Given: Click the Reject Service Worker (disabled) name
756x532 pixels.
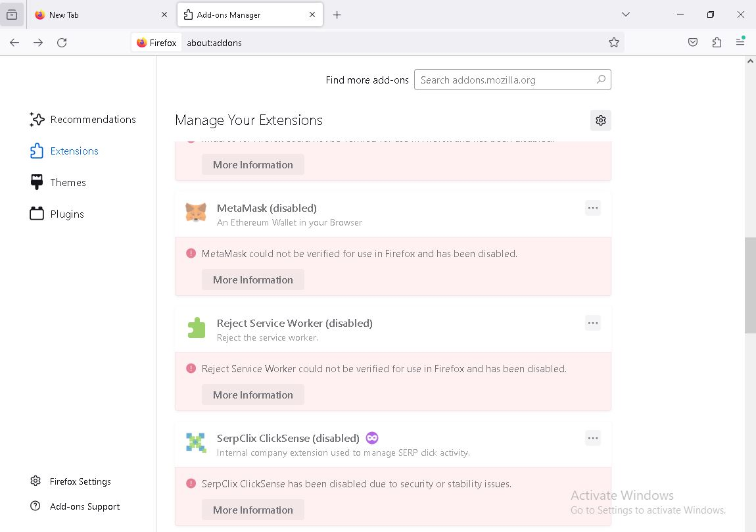Looking at the screenshot, I should (295, 323).
